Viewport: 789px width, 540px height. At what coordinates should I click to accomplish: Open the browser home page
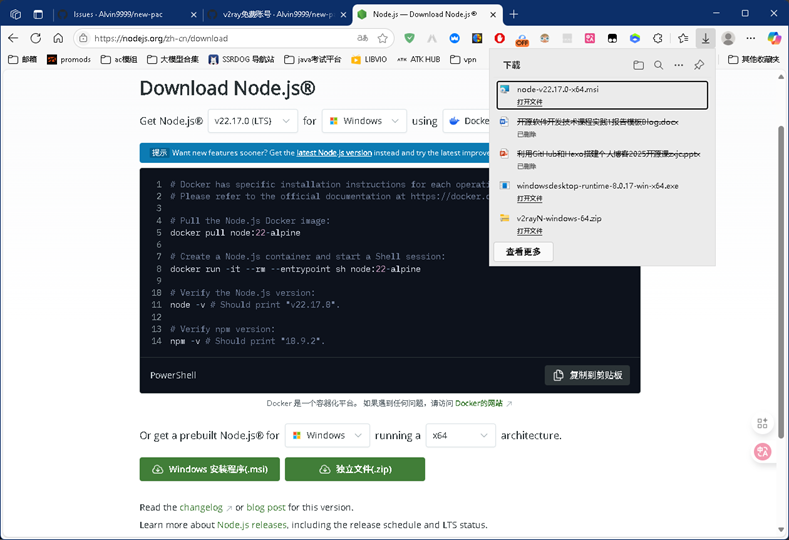click(58, 38)
